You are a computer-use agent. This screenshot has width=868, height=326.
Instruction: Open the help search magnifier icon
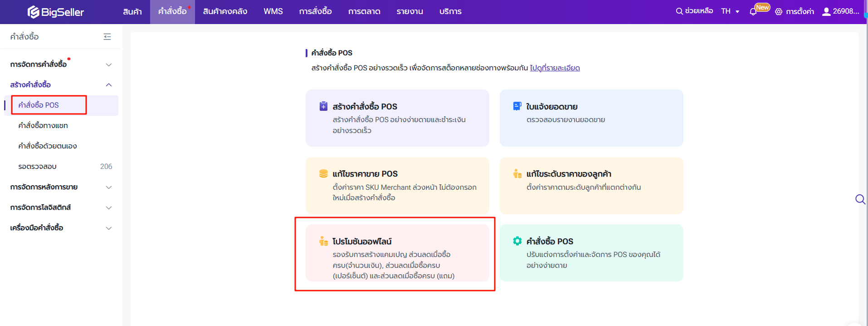point(679,11)
